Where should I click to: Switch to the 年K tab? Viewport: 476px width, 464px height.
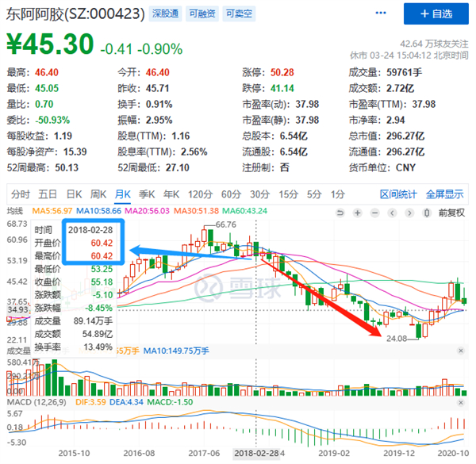point(171,194)
